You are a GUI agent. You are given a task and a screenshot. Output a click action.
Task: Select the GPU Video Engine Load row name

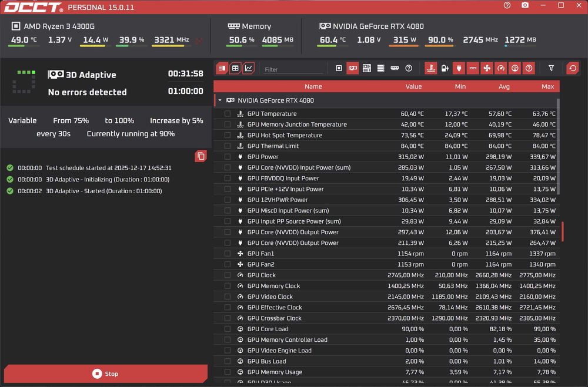pyautogui.click(x=279, y=350)
